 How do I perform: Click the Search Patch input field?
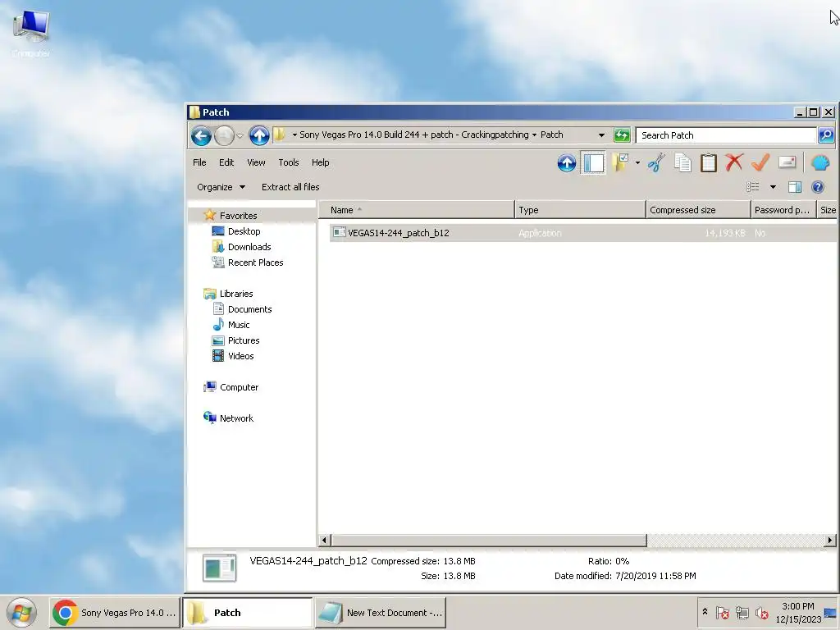[726, 135]
